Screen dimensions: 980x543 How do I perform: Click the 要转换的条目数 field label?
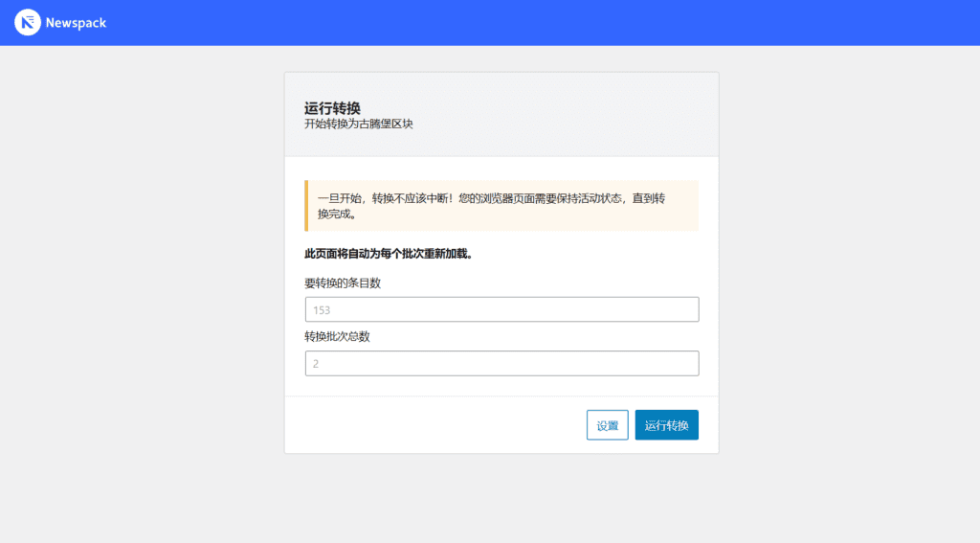[343, 283]
